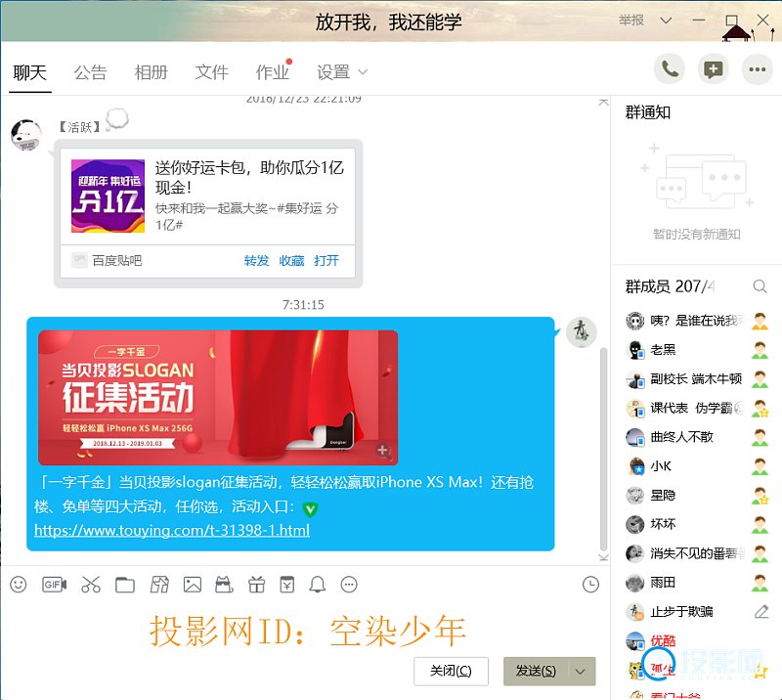
Task: Click the edit pencil next to 止步于欺骗
Action: [761, 611]
